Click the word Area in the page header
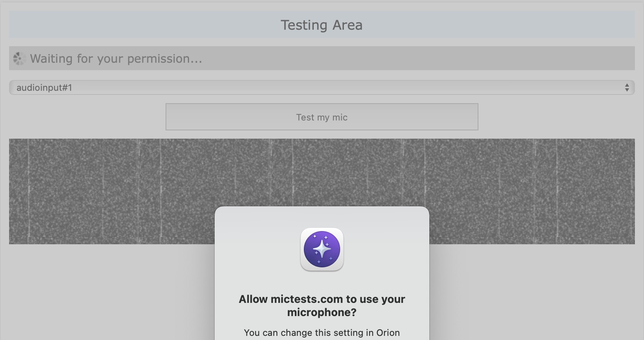This screenshot has width=644, height=340. 347,25
